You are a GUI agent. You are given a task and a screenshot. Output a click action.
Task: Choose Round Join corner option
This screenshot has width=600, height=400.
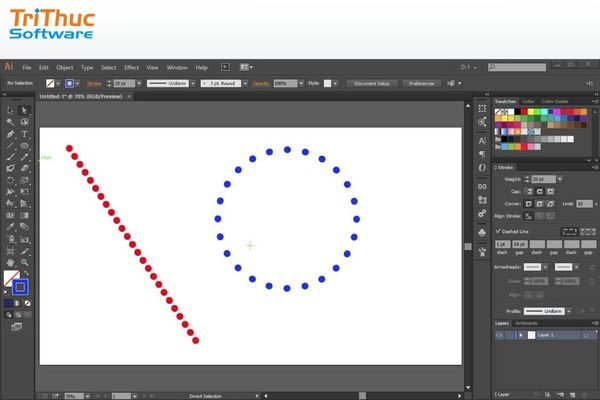point(540,204)
